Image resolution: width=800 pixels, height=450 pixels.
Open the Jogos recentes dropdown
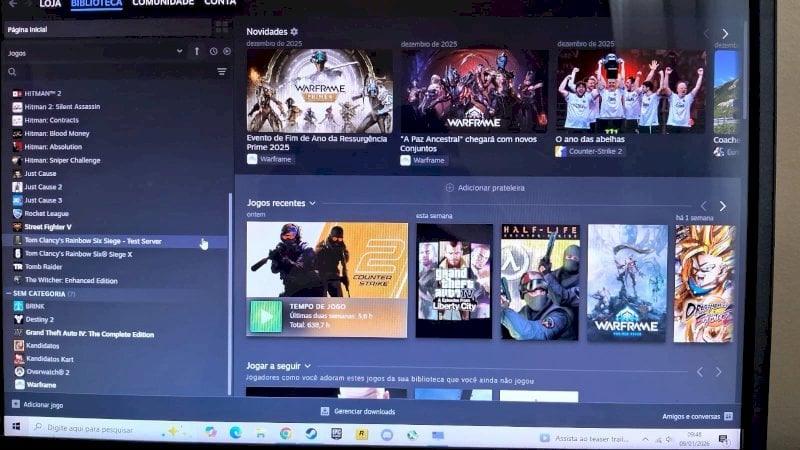click(312, 203)
